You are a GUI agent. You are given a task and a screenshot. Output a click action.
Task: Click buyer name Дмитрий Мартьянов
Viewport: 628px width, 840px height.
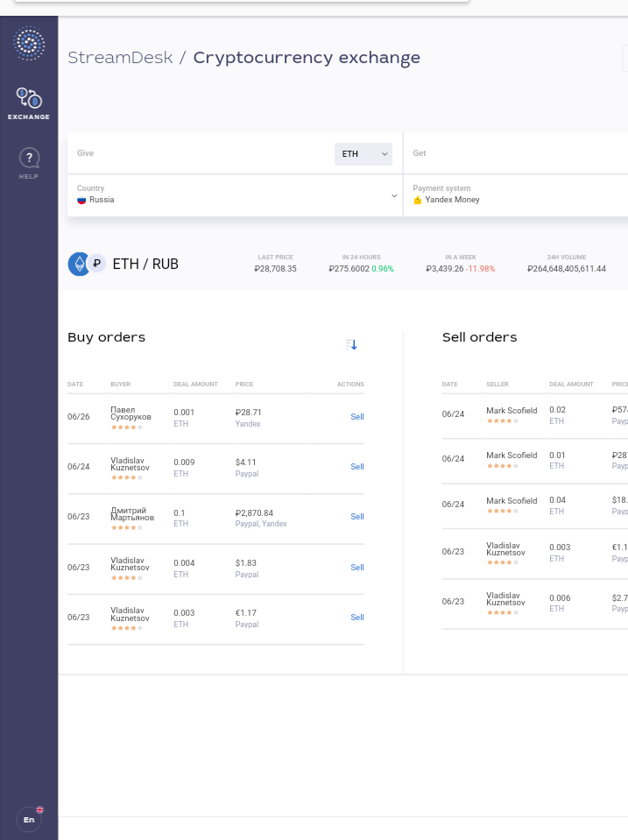(131, 514)
